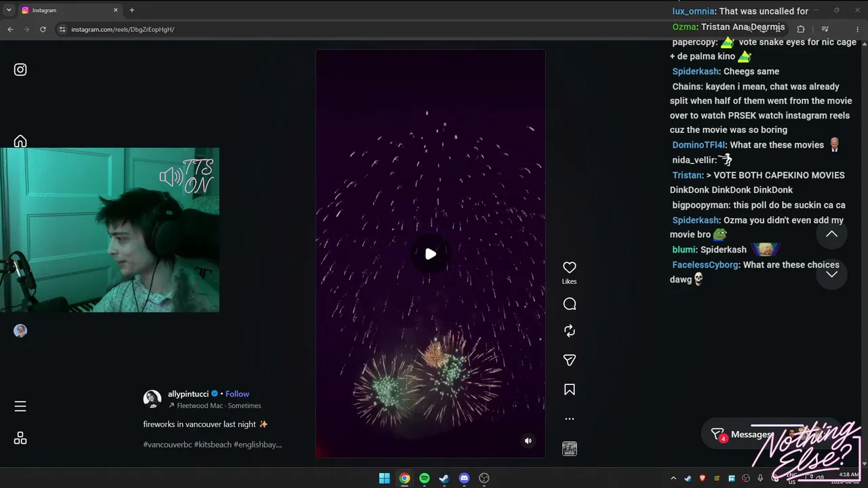Viewport: 868px width, 488px height.
Task: Reload the Instagram page
Action: pos(43,29)
